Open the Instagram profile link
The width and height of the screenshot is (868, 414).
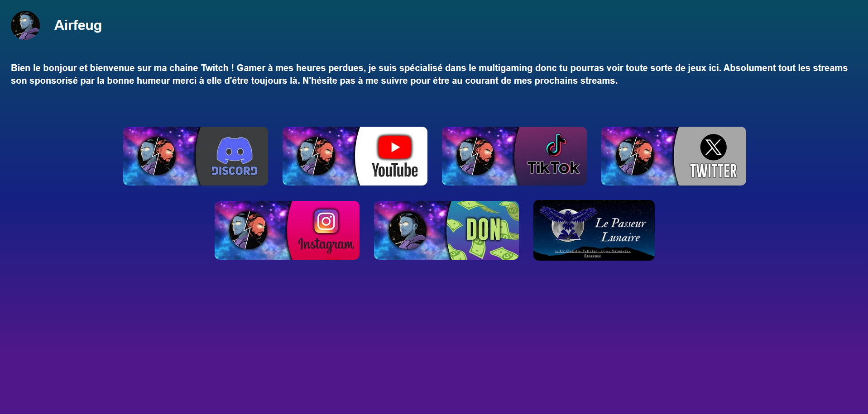pos(287,230)
